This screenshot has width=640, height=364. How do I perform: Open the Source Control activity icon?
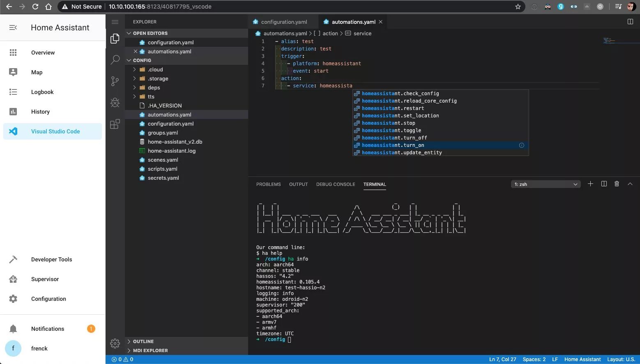point(115,81)
